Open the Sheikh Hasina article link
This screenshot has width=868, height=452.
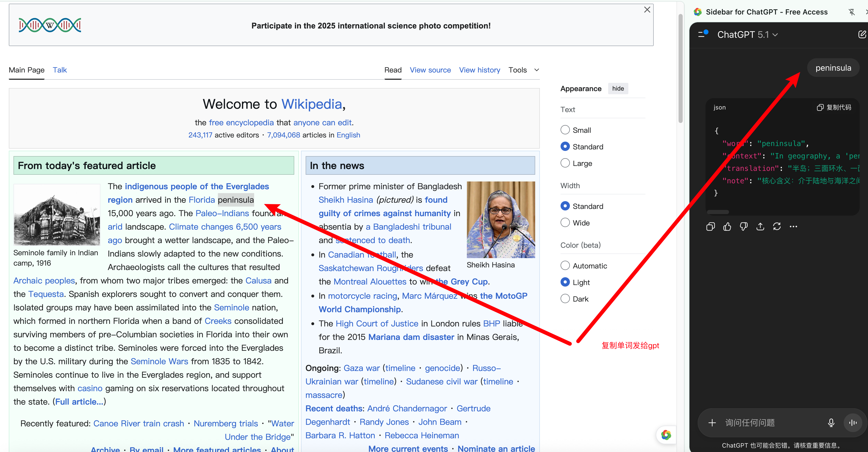pos(345,200)
